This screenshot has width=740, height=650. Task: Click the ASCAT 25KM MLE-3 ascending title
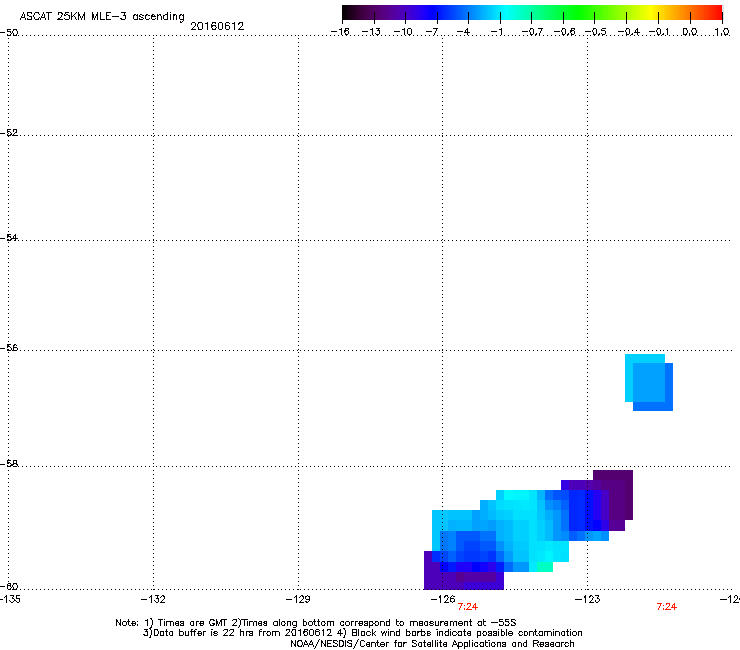(x=101, y=17)
